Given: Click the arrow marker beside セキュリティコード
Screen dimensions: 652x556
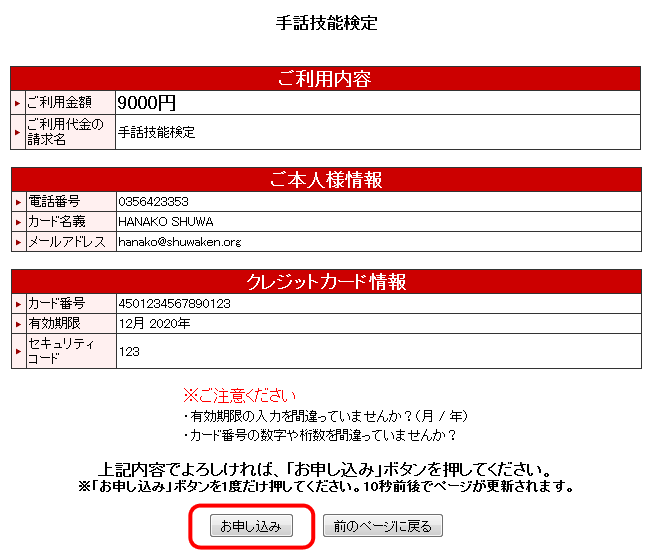Looking at the screenshot, I should (18, 351).
